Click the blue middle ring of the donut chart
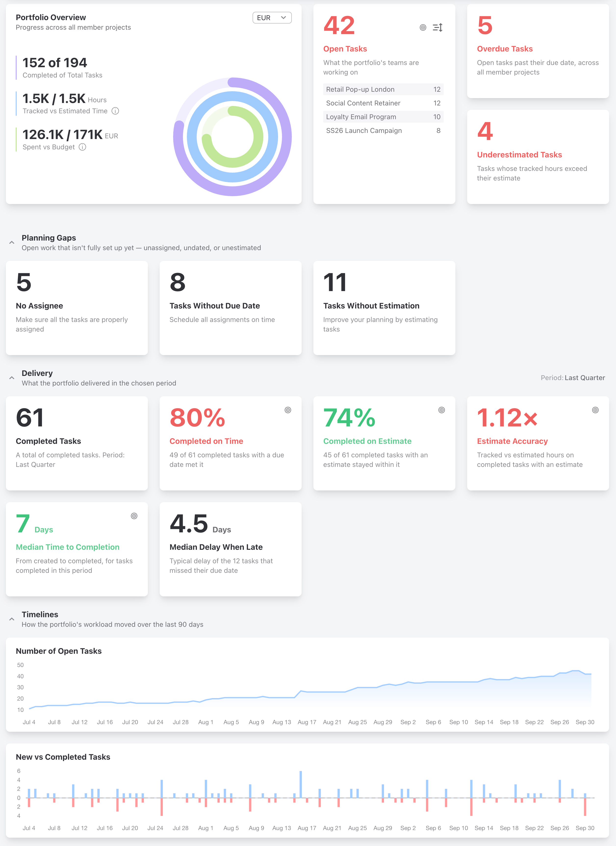The image size is (616, 846). point(273,137)
